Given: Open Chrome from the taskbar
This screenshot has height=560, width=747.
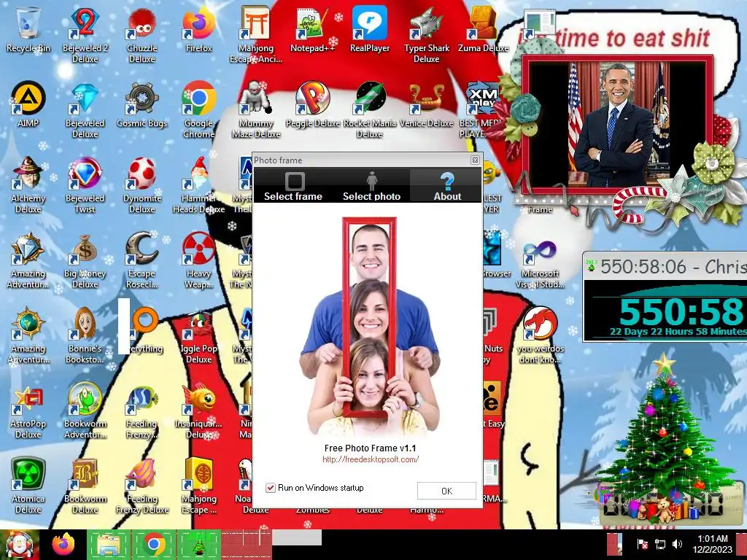Looking at the screenshot, I should point(153,545).
